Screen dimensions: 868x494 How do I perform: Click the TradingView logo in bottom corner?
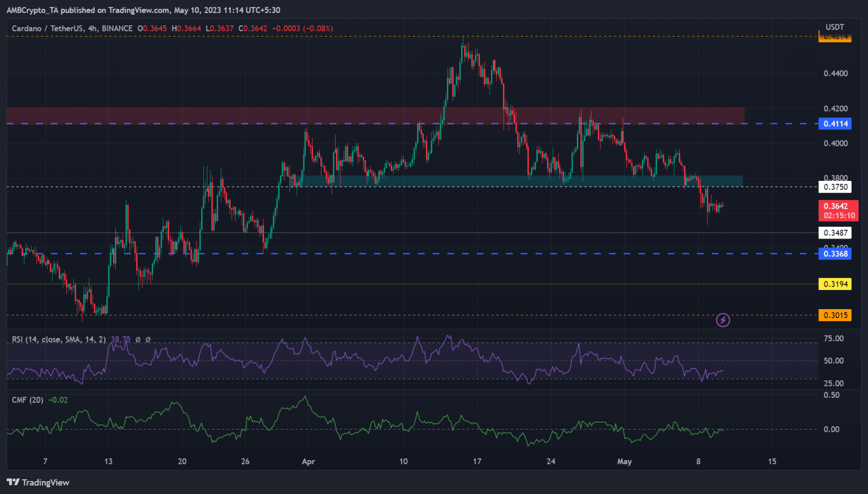point(38,482)
